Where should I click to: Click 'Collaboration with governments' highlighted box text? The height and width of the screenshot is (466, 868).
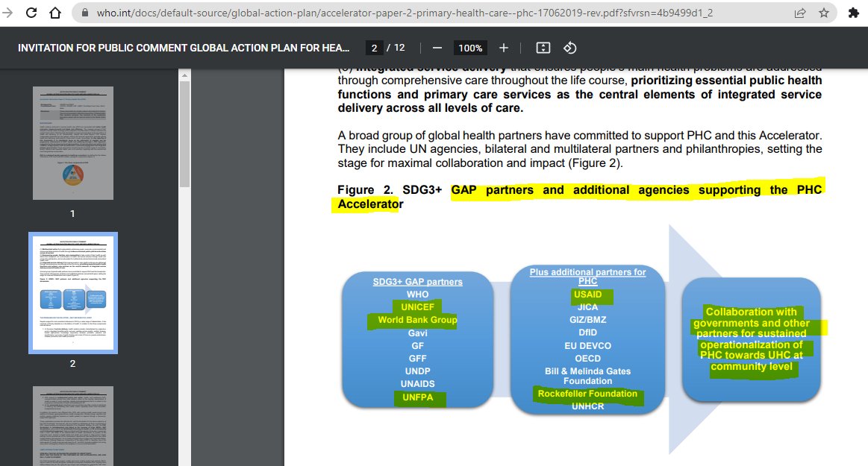click(751, 339)
